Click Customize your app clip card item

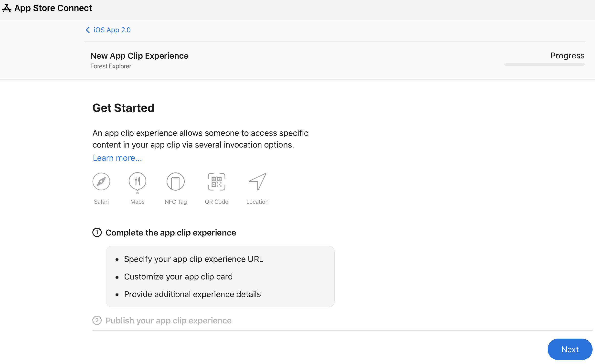point(178,276)
